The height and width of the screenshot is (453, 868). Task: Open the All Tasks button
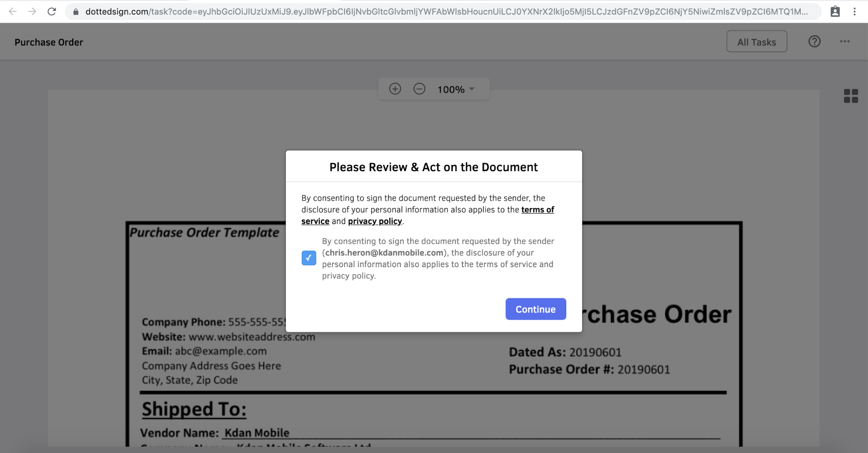click(x=756, y=42)
